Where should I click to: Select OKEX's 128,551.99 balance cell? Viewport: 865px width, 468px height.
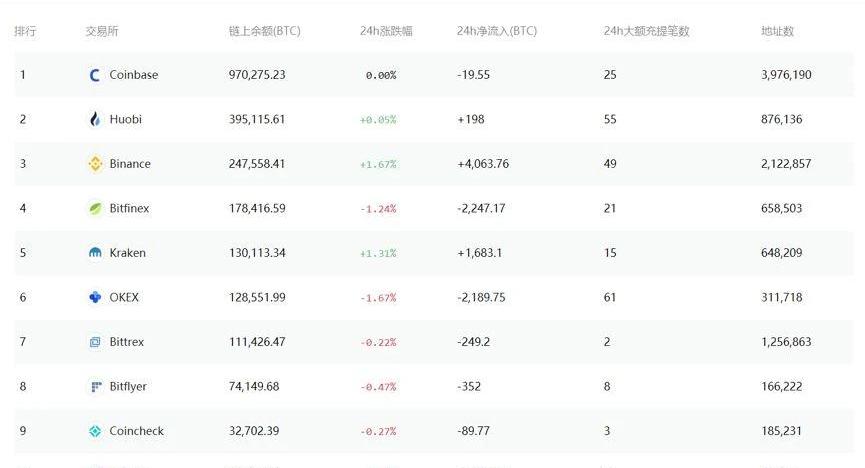pyautogui.click(x=257, y=297)
